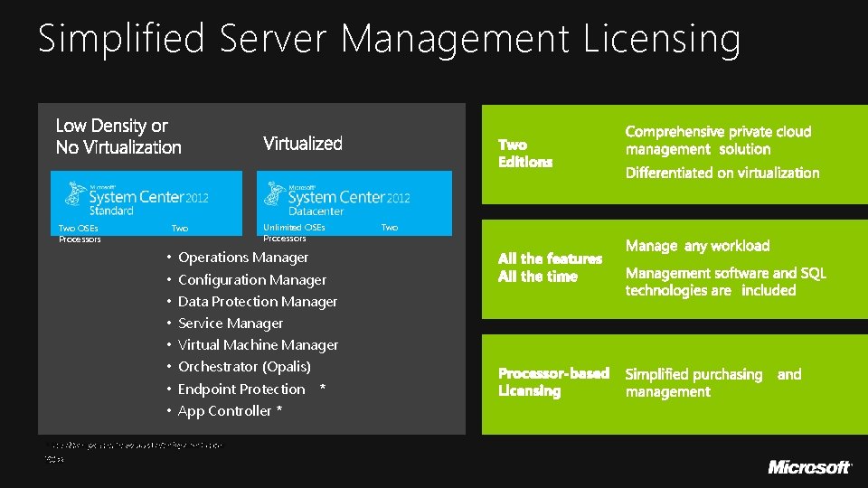Click the 'Virtual Machine Manager' bullet

(258, 344)
